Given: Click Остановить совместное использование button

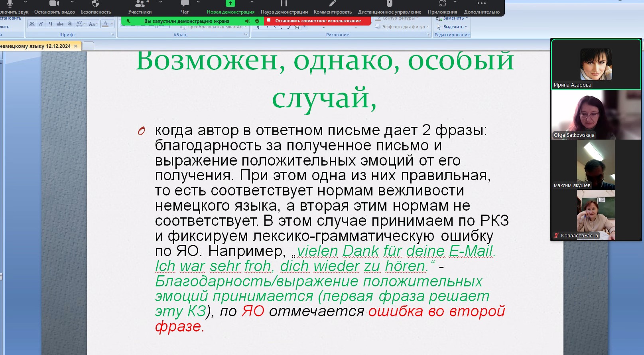Looking at the screenshot, I should pyautogui.click(x=317, y=21).
